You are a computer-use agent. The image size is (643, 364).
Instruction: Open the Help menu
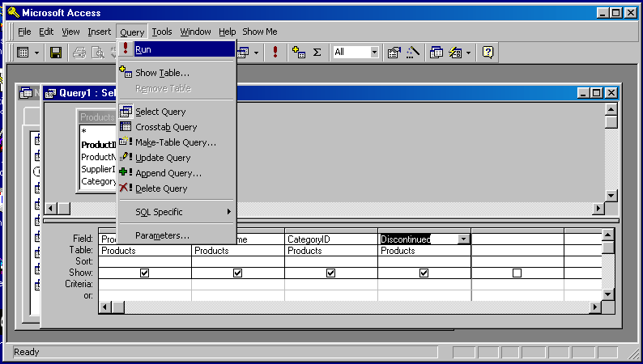click(x=227, y=32)
